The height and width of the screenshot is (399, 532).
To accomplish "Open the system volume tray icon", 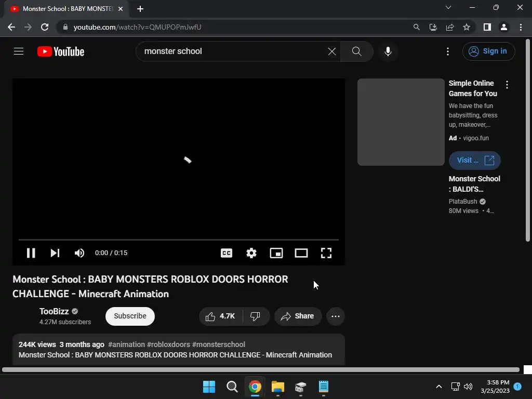I will click(468, 387).
